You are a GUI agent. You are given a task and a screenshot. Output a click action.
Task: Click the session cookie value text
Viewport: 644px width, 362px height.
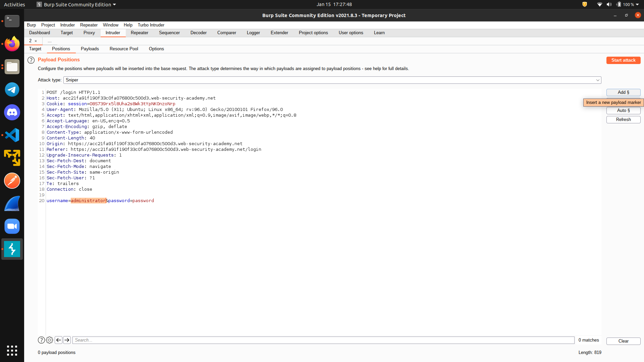click(x=132, y=104)
